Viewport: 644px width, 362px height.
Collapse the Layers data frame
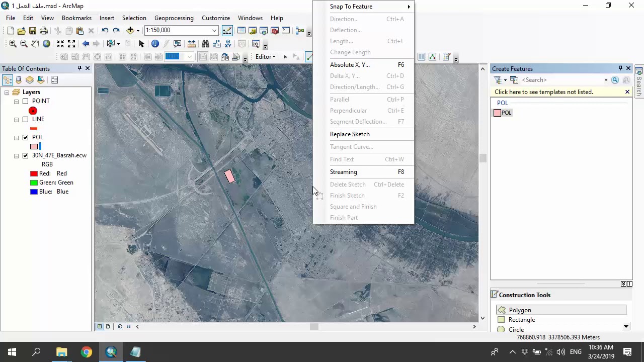click(x=7, y=92)
